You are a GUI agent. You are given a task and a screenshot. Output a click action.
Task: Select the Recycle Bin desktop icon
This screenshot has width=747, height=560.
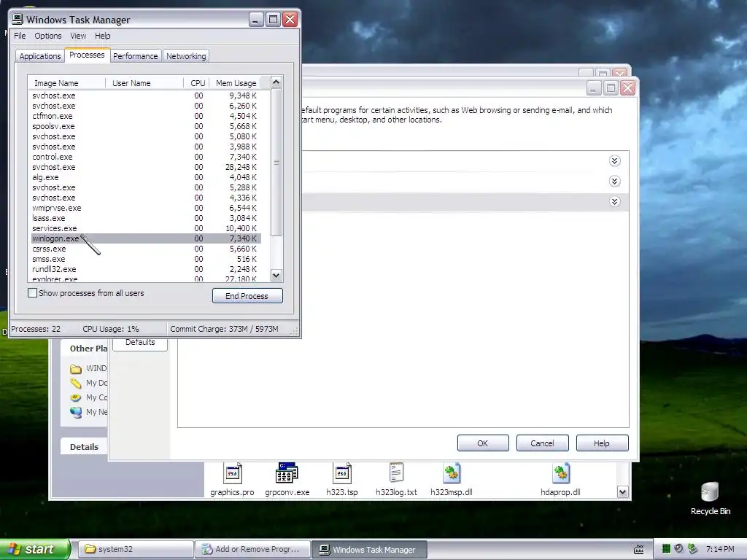point(710,492)
